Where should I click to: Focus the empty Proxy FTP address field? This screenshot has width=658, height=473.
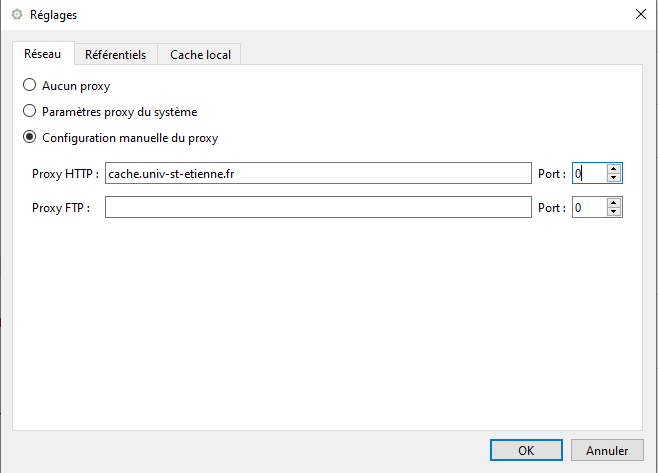317,208
